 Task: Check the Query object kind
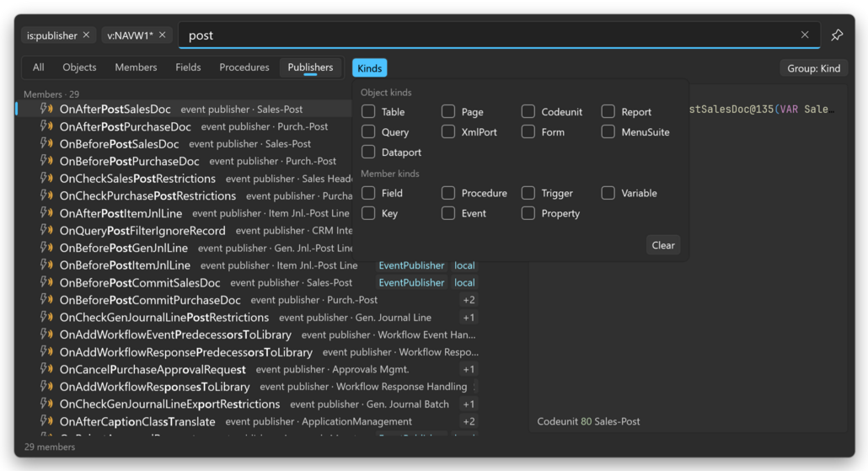tap(368, 131)
